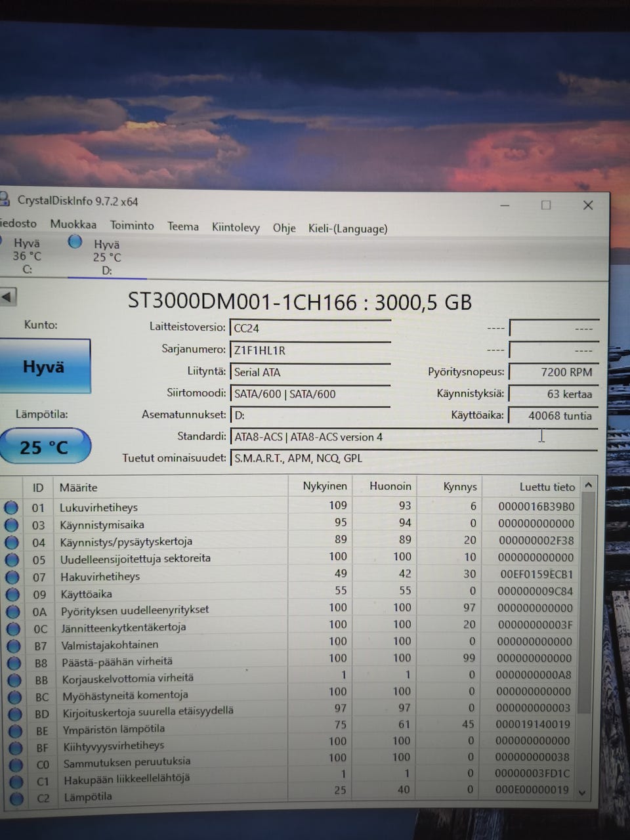Click the Laitteistoversio field CC24

coord(310,328)
